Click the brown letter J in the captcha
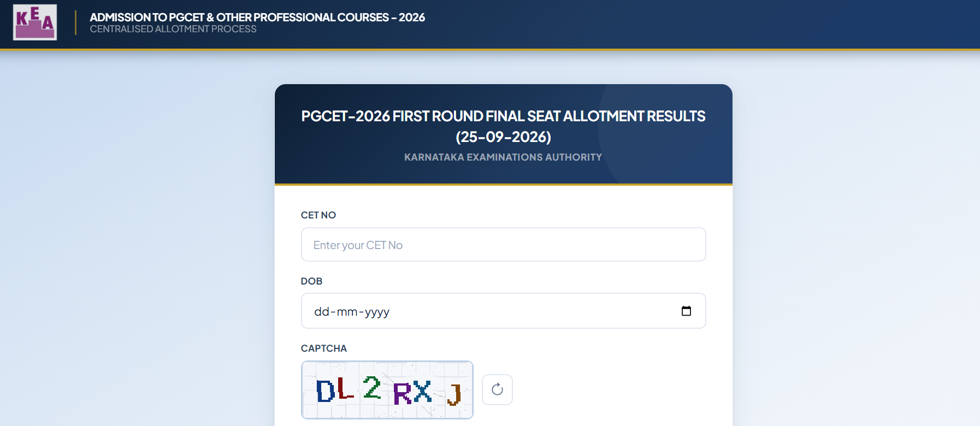 click(x=454, y=394)
